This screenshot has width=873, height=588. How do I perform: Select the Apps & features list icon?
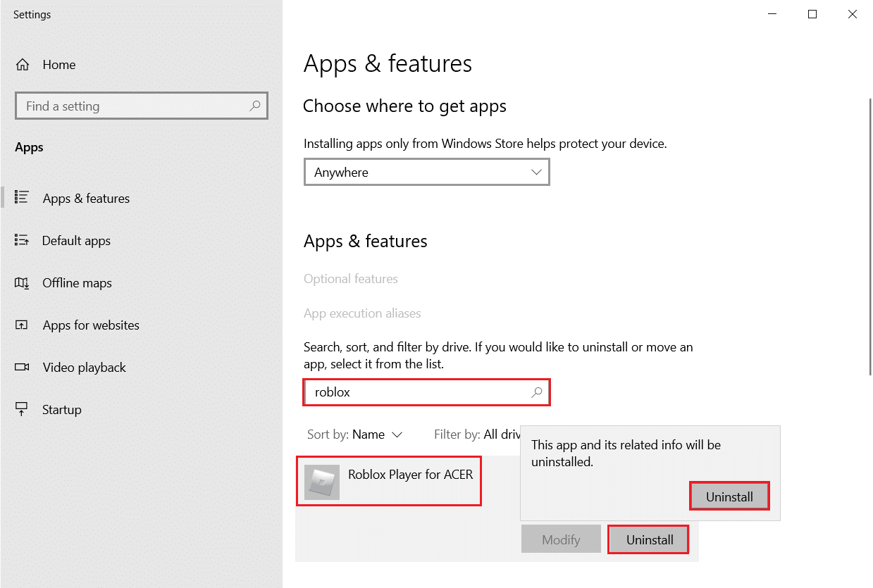[x=22, y=198]
